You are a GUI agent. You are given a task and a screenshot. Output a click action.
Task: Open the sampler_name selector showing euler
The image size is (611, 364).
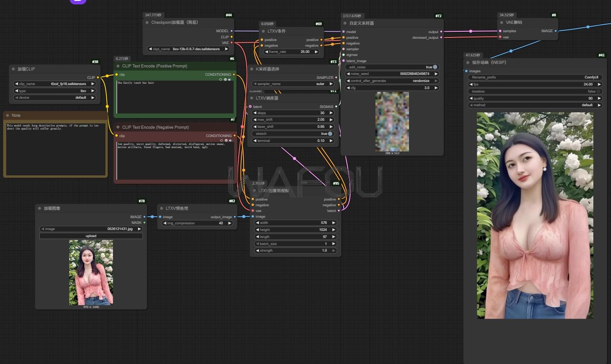(x=293, y=84)
